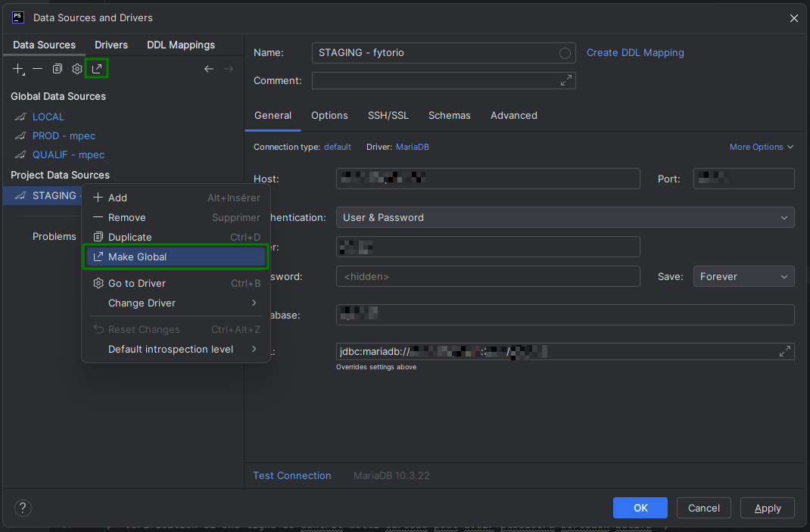810x532 pixels.
Task: Expand the Comment field editor
Action: [566, 80]
